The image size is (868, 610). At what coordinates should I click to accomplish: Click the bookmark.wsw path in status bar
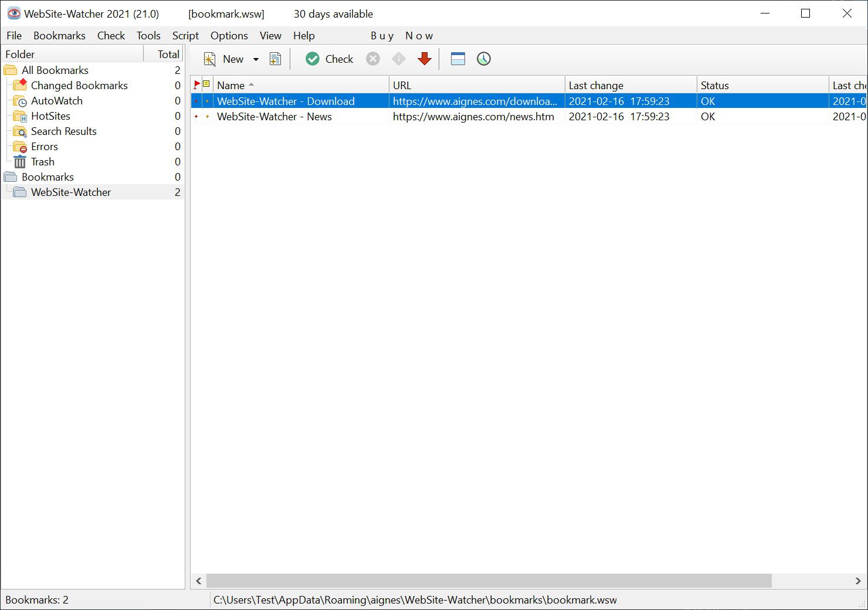click(415, 600)
